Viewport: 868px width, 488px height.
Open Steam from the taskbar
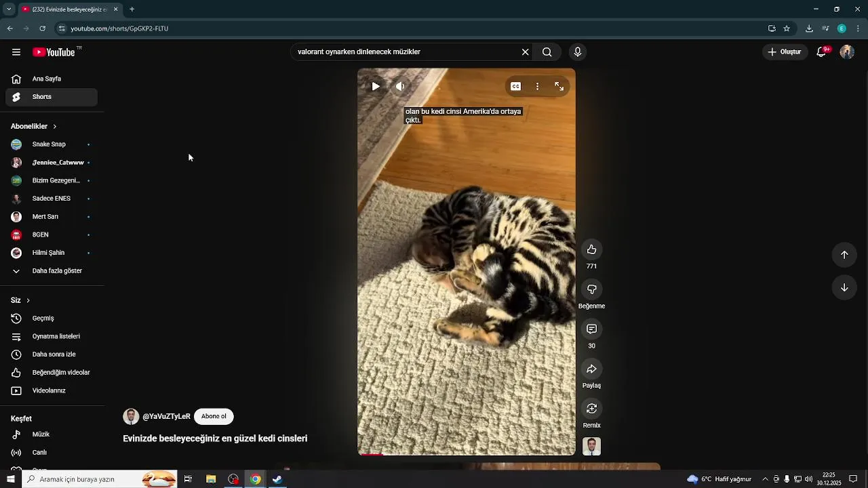coord(277,479)
